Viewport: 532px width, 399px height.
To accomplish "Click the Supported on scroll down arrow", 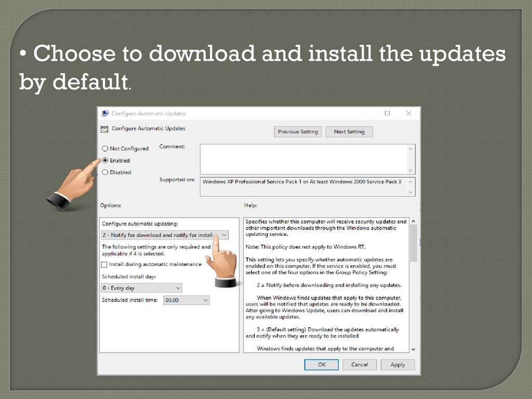I will [x=410, y=192].
